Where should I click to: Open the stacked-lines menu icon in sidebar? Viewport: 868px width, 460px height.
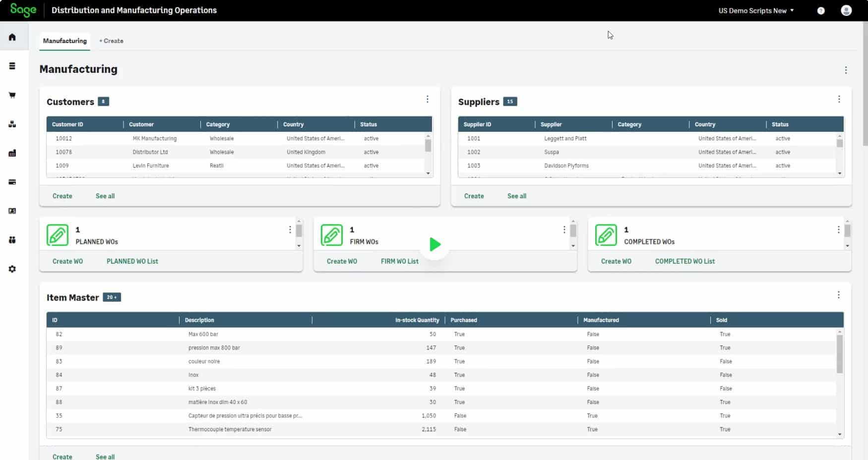12,66
